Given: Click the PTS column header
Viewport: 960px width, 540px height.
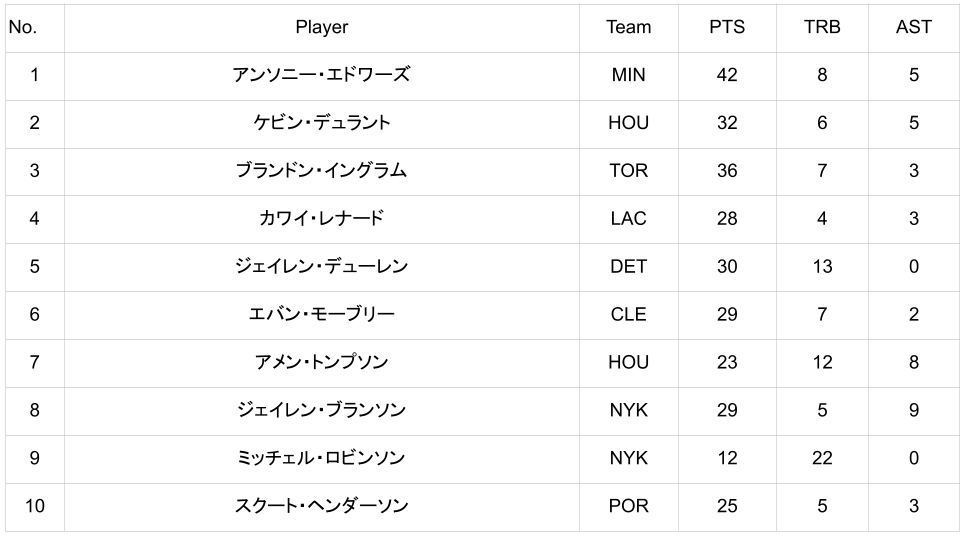Looking at the screenshot, I should pos(727,27).
